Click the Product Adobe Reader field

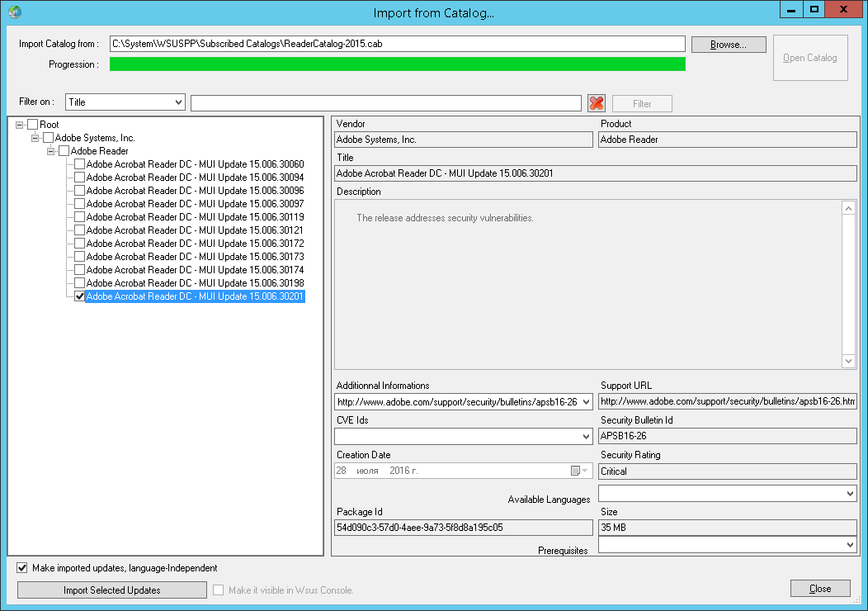(x=728, y=140)
